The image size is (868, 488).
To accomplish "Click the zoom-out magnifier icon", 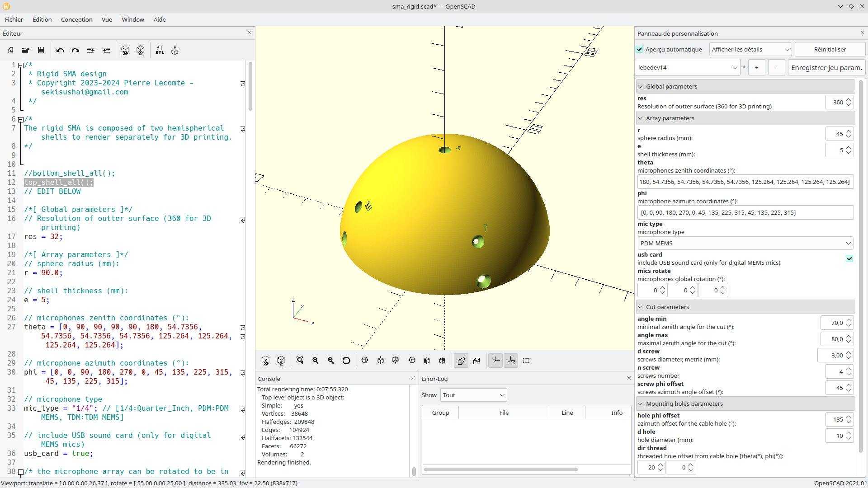I will pos(330,361).
